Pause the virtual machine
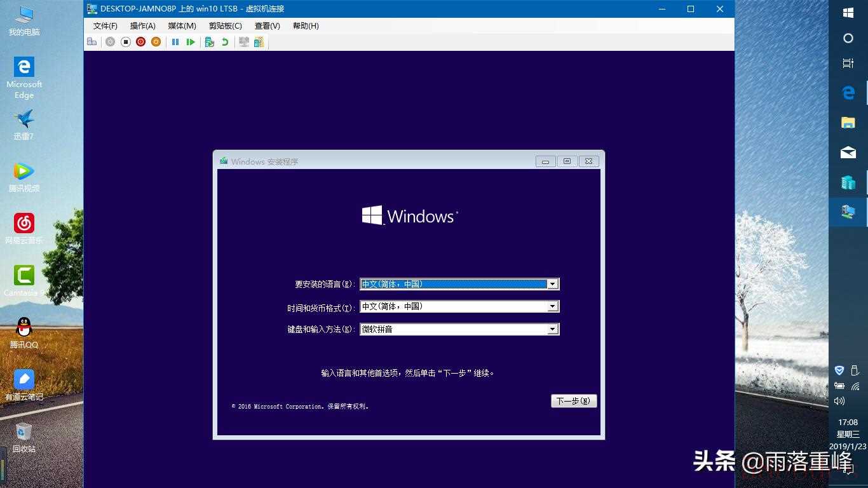 (x=175, y=42)
